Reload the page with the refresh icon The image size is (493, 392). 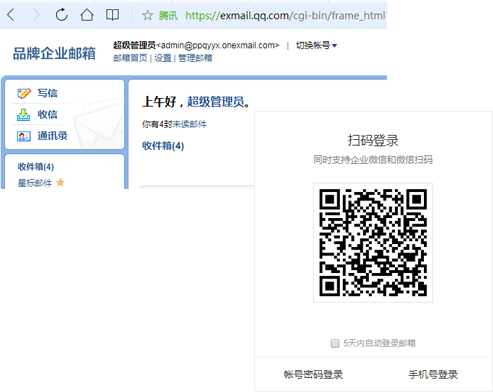62,15
